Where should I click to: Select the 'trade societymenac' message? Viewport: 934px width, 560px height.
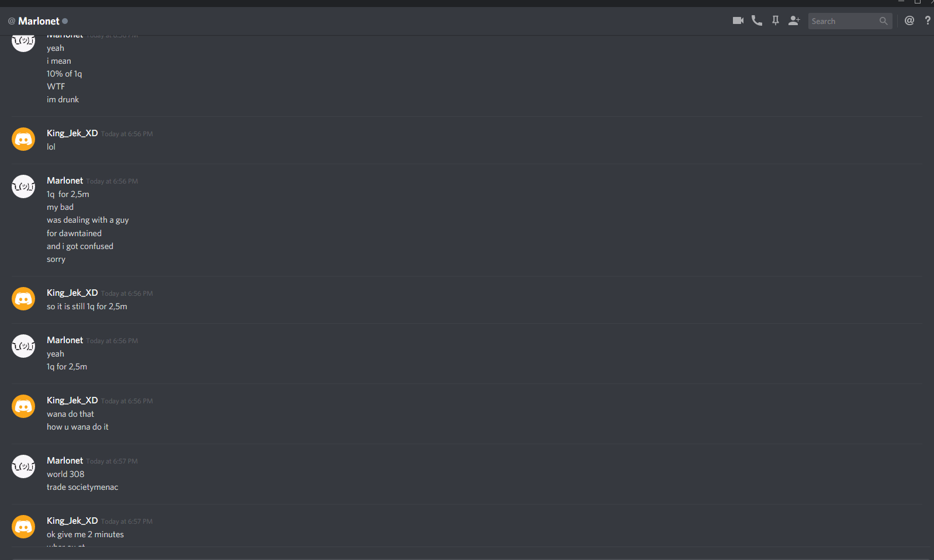pyautogui.click(x=82, y=487)
